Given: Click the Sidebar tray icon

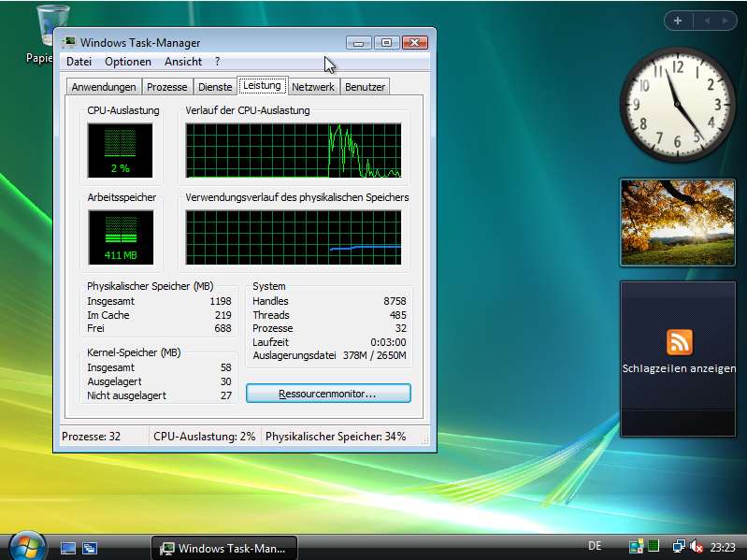Looking at the screenshot, I should [x=636, y=546].
